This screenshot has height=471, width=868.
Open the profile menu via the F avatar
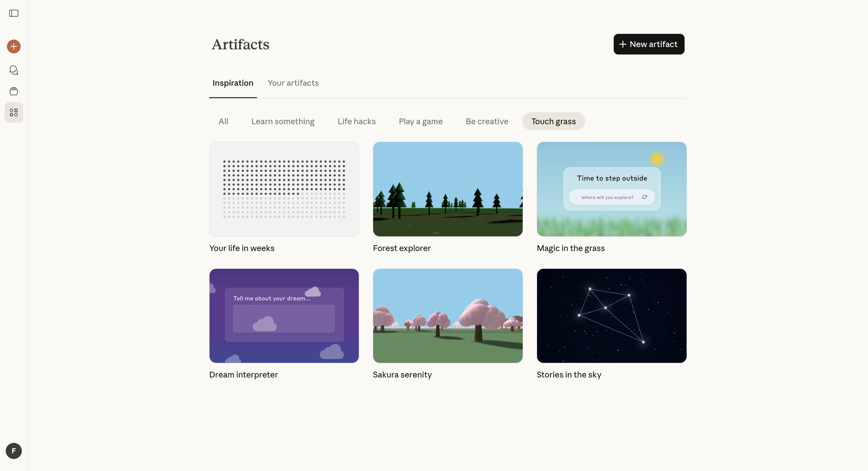point(13,451)
